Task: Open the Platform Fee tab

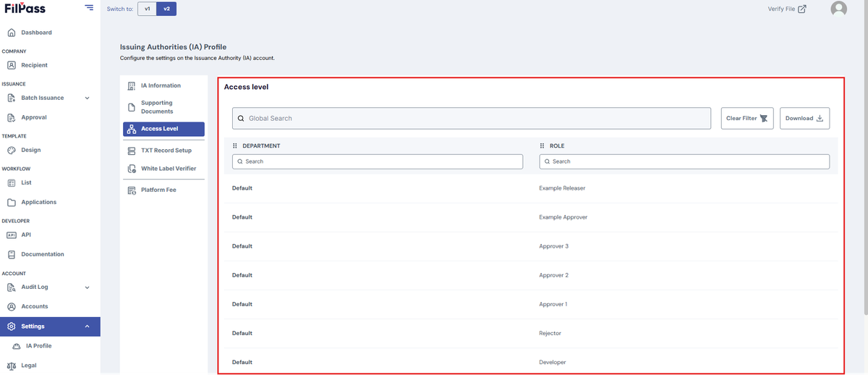Action: 163,190
